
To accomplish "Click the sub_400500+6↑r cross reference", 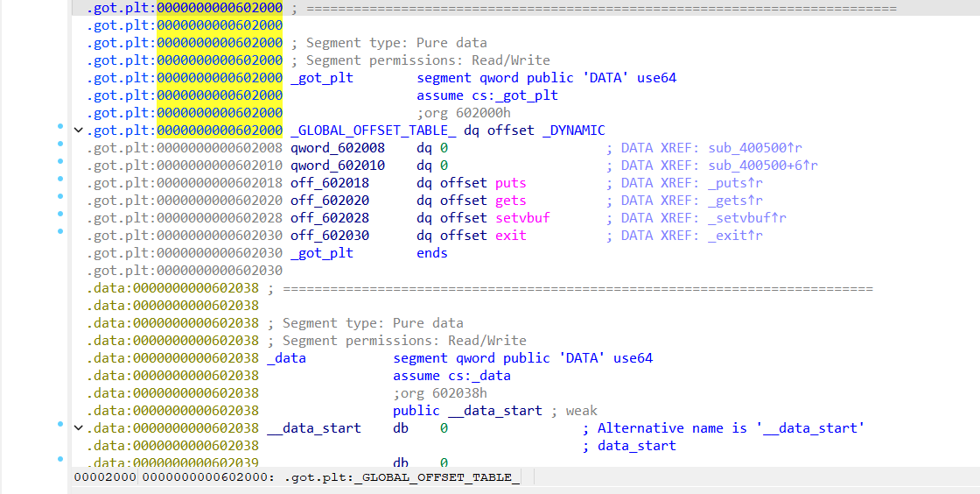I will pyautogui.click(x=762, y=166).
